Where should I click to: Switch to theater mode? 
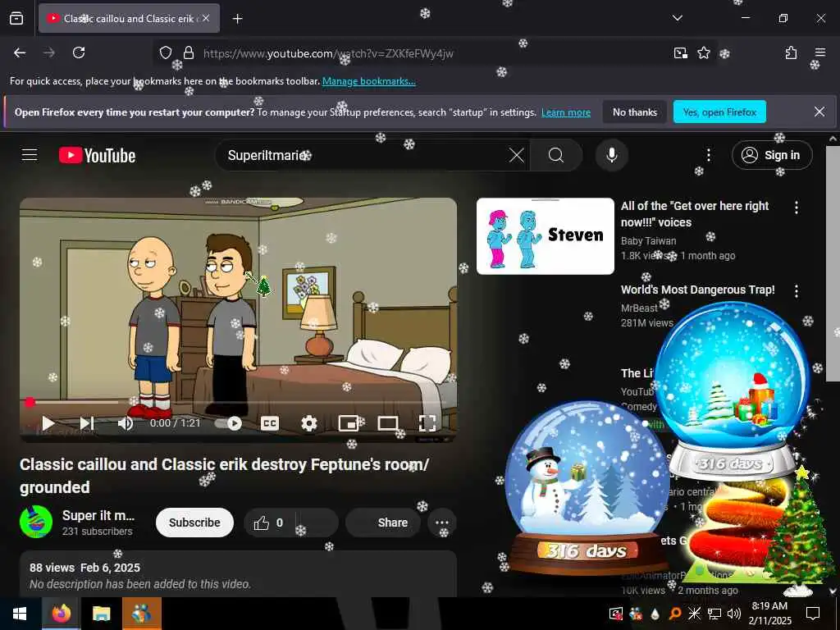coord(388,423)
